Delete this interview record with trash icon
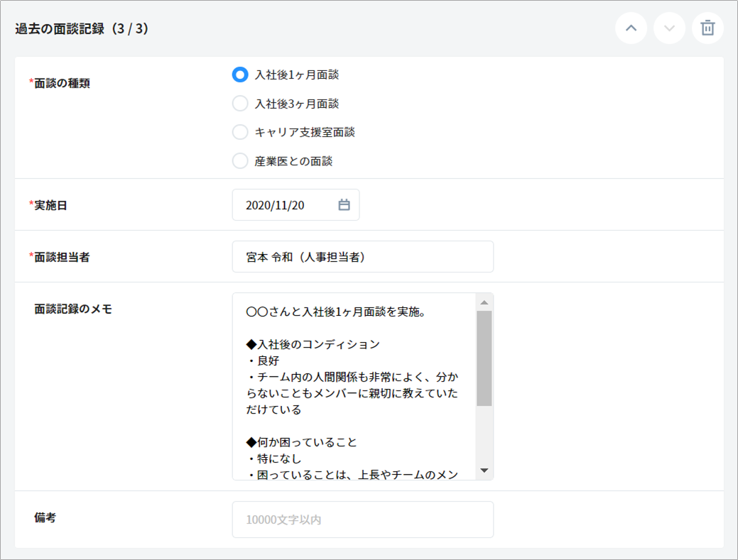 coord(707,28)
